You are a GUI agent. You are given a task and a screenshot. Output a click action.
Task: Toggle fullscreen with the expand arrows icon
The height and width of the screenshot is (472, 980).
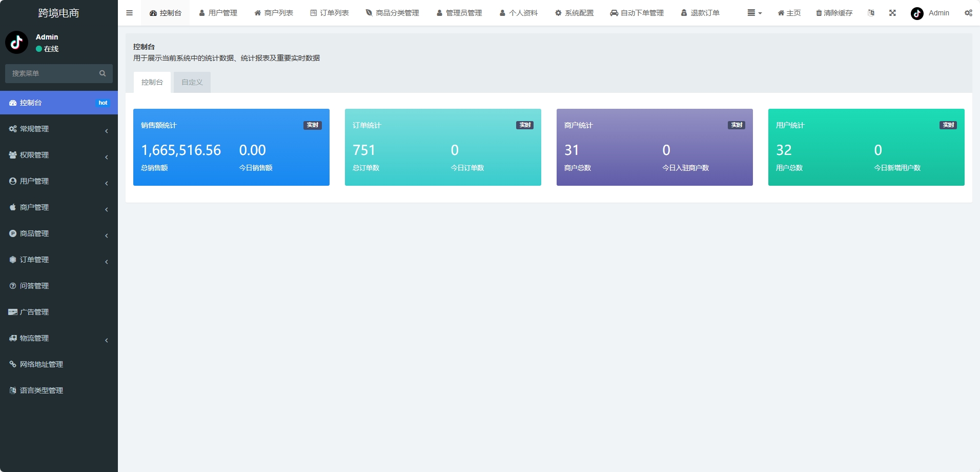[x=892, y=13]
